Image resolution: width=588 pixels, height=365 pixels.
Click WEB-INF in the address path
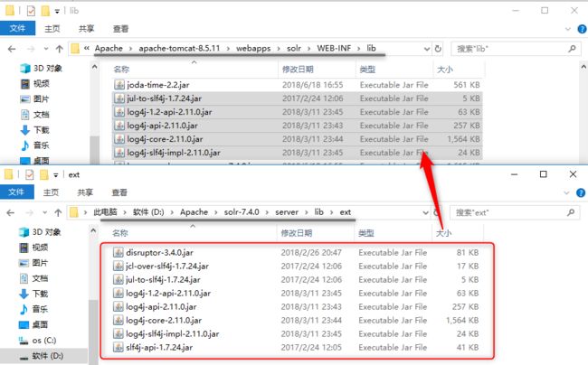tap(334, 48)
